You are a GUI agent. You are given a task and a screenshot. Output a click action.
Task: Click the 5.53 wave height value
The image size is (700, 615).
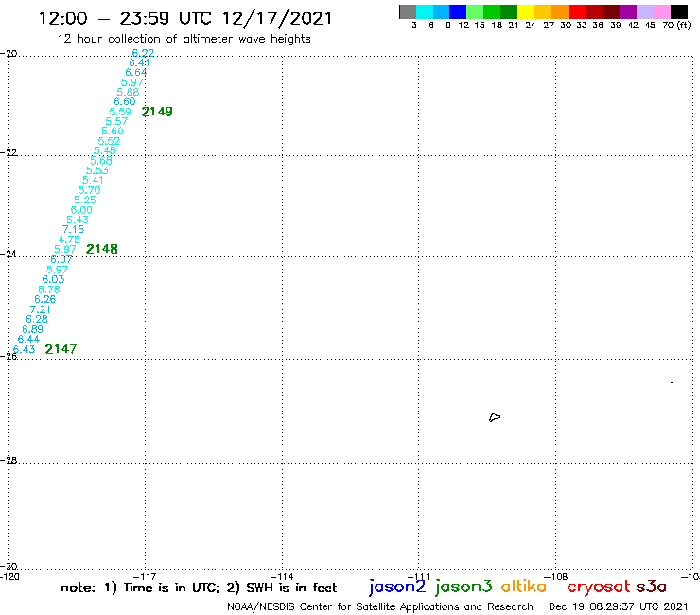(97, 170)
